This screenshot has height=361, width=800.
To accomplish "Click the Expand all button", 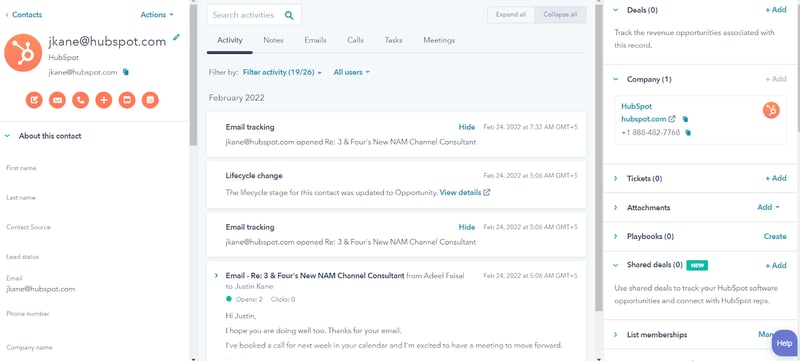I will pyautogui.click(x=511, y=15).
